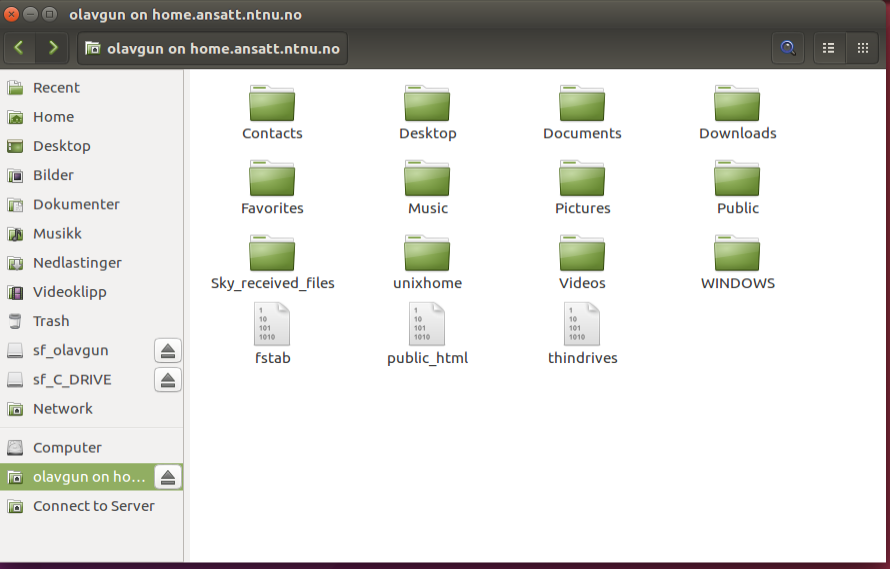Open Videoklipp in the sidebar
890x569 pixels.
coord(91,292)
